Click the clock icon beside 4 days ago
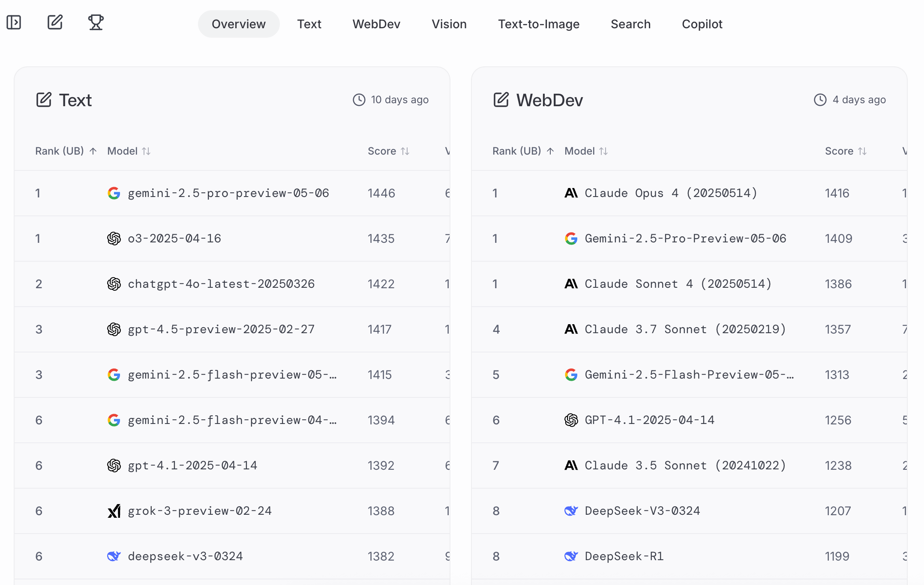Screen dimensions: 924x585 [x=820, y=100]
